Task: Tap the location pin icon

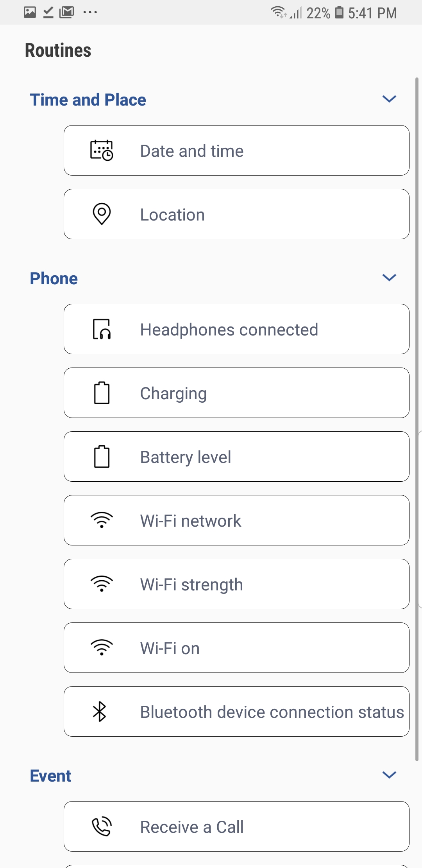Action: tap(102, 214)
